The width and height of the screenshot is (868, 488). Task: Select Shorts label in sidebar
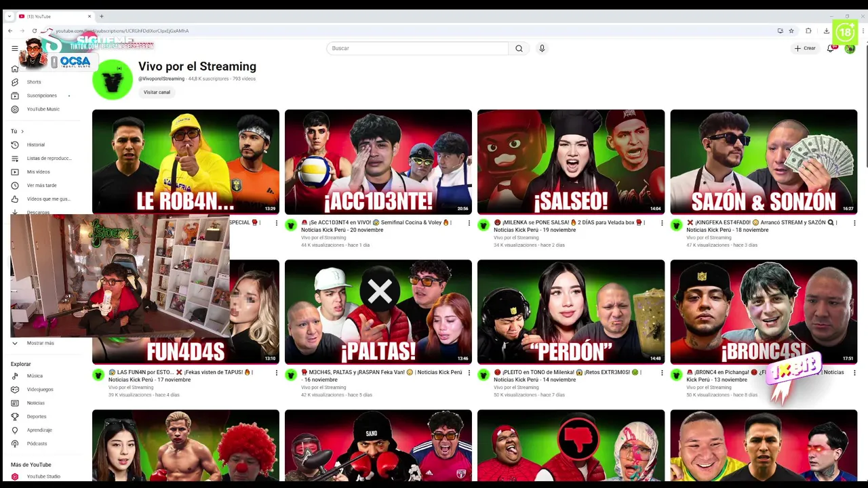tap(34, 82)
